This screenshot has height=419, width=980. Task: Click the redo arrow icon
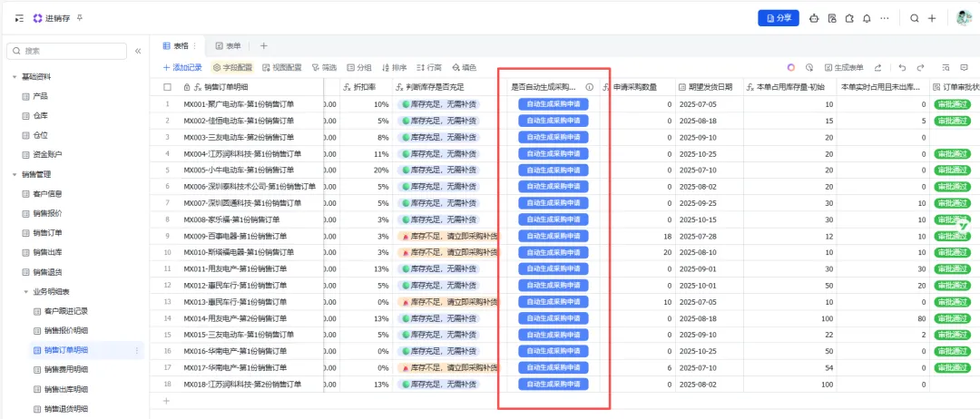click(921, 67)
